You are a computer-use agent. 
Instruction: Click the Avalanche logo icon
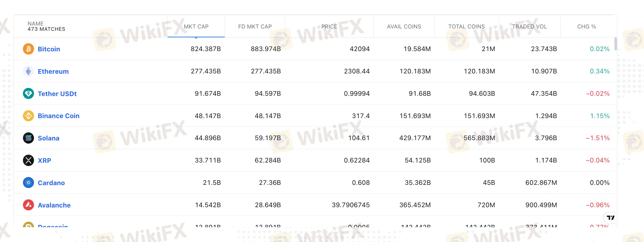(28, 205)
